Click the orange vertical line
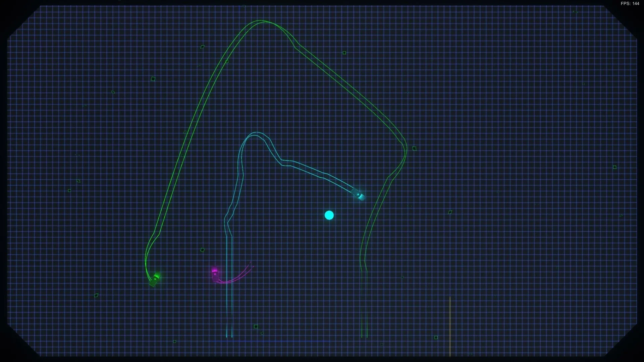644x362 pixels. click(x=450, y=325)
